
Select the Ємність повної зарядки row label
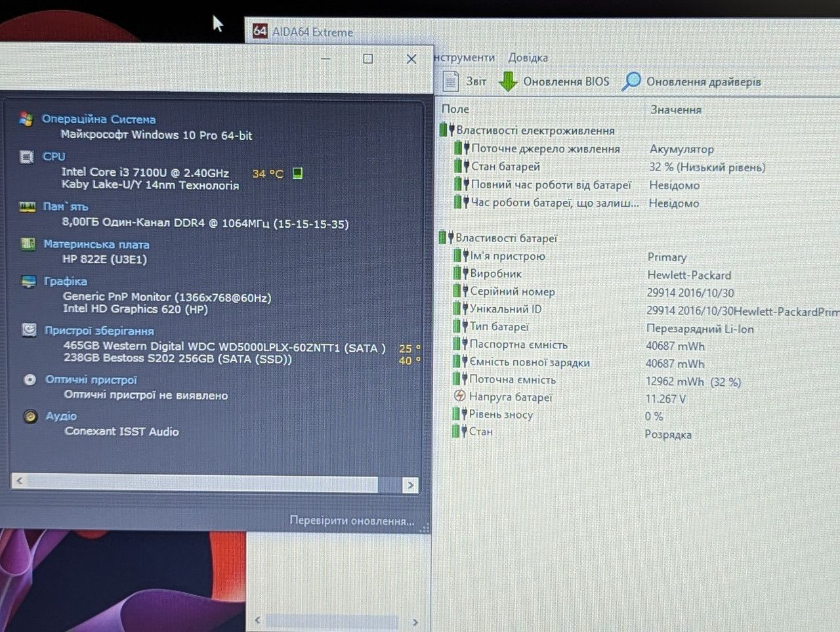click(x=530, y=362)
